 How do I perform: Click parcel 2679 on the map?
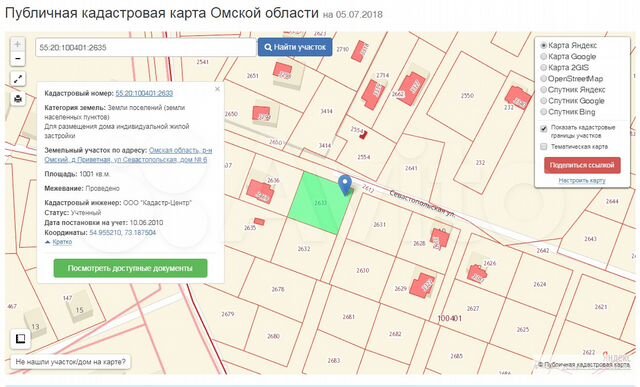227,314
